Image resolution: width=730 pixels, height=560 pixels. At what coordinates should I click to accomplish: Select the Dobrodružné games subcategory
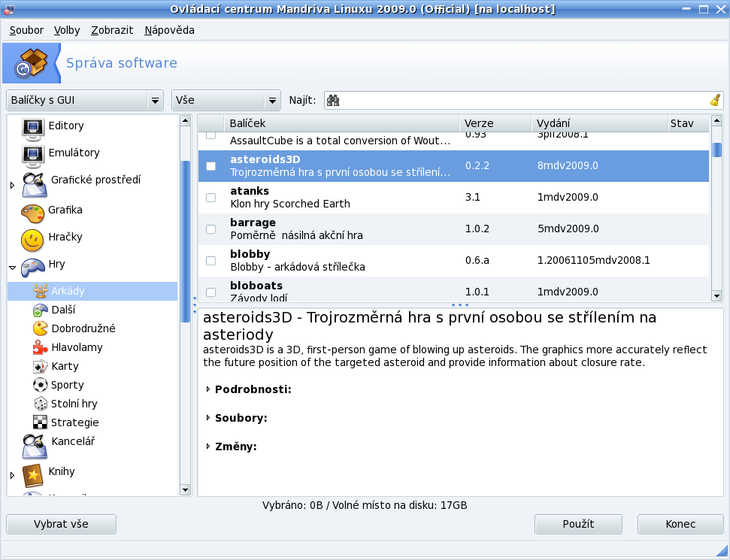[x=83, y=328]
